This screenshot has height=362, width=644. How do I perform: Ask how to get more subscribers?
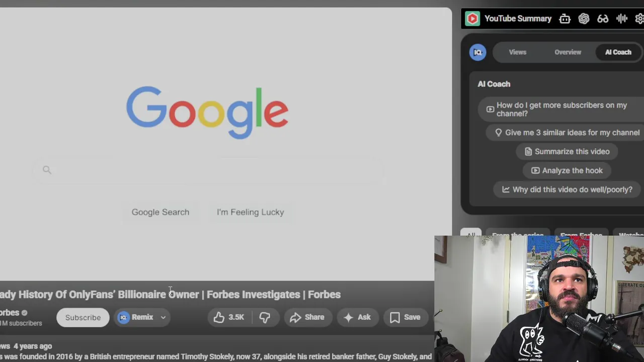561,109
